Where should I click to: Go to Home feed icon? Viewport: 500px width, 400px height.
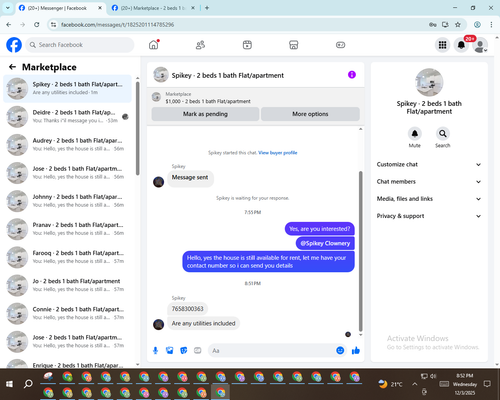154,45
